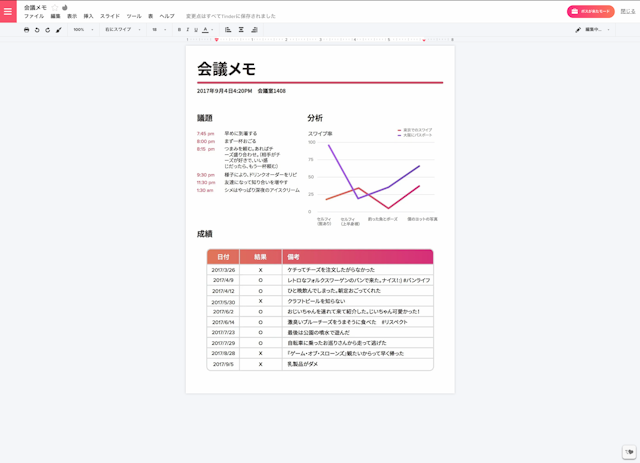Click the 会議メモ page heading

(x=227, y=69)
